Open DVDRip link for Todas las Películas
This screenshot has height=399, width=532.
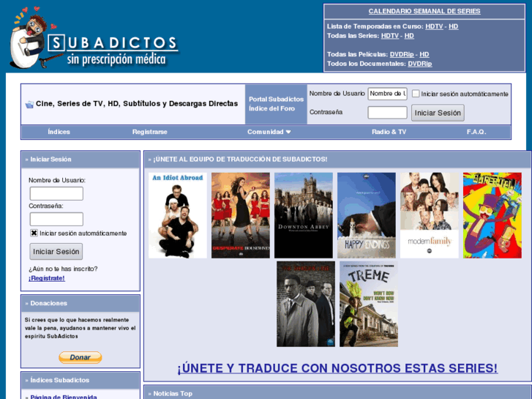coord(402,54)
